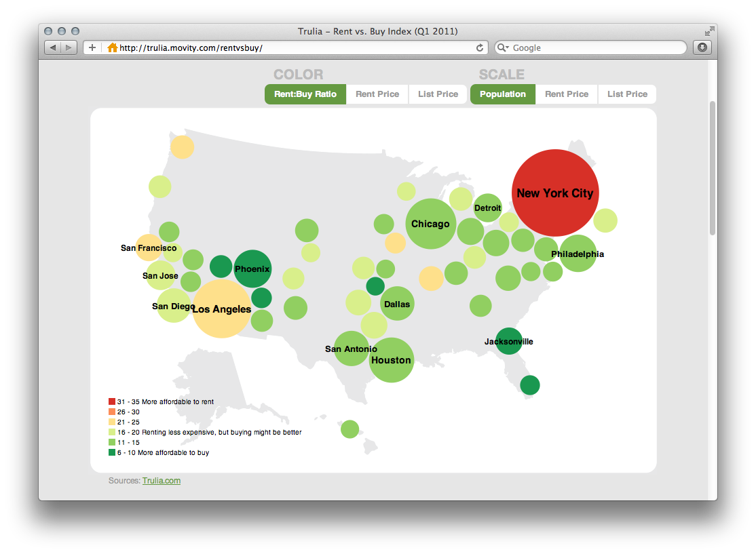The width and height of the screenshot is (756, 554).
Task: Select the Rent:Buy Ratio color option
Action: coord(305,94)
